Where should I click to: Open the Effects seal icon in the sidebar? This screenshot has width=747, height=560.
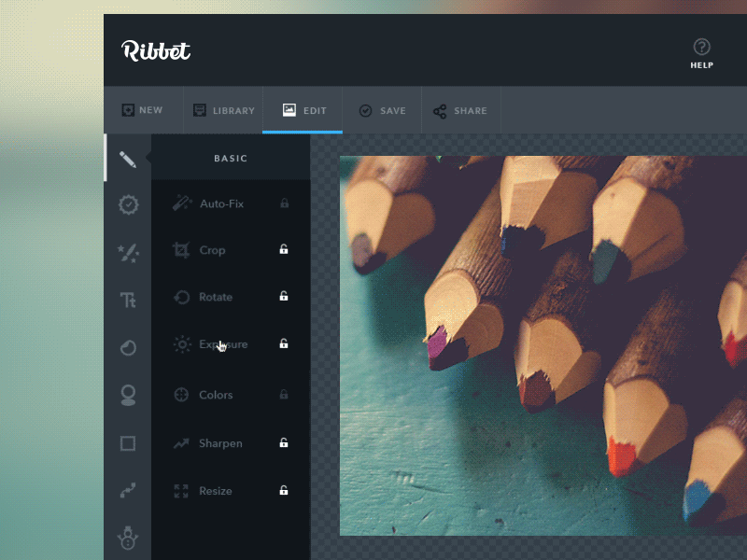[x=128, y=204]
